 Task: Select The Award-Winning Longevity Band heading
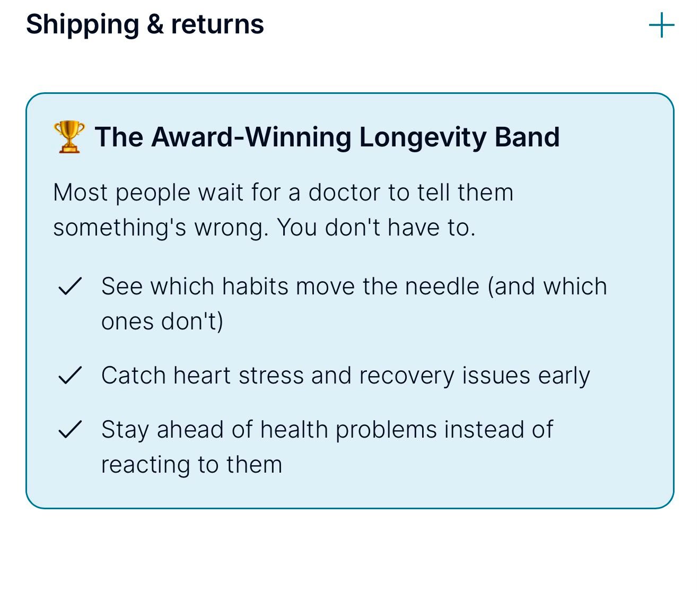coord(327,137)
